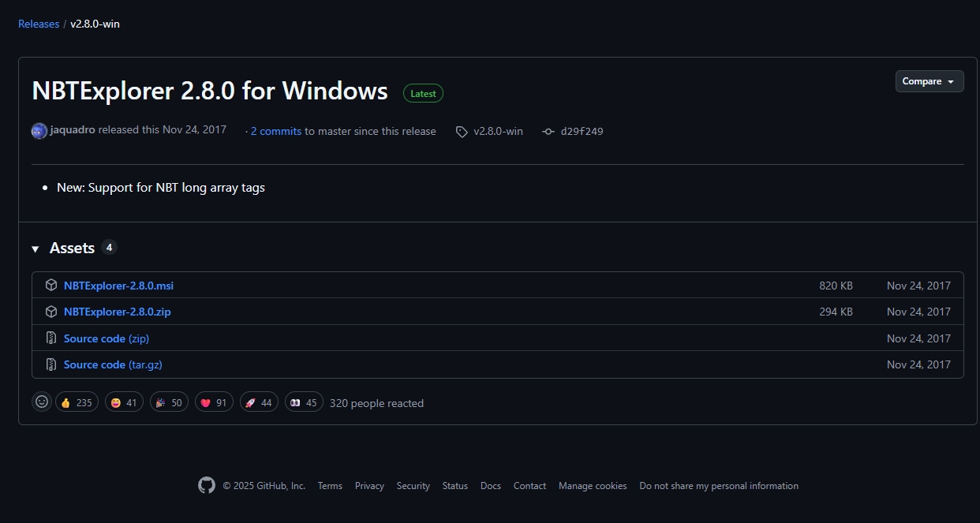Click the commit icon next to d29f249

[548, 132]
